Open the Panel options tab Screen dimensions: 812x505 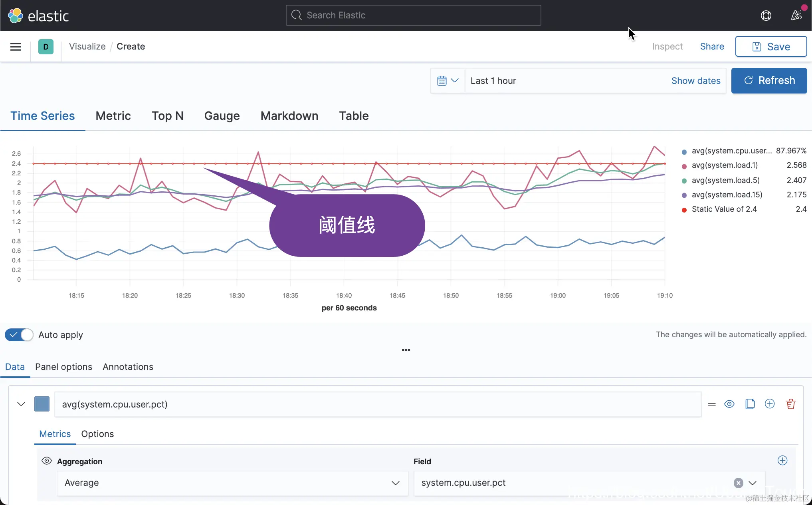pyautogui.click(x=63, y=367)
